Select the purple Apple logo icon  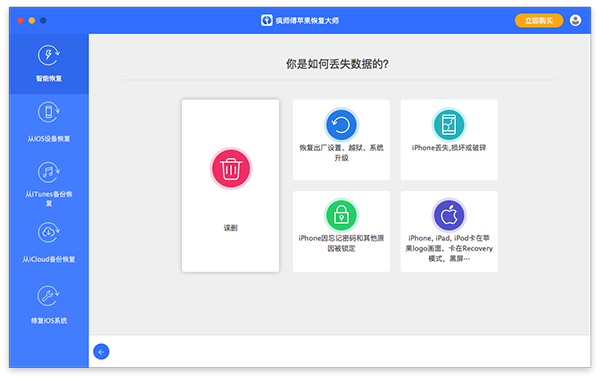449,216
